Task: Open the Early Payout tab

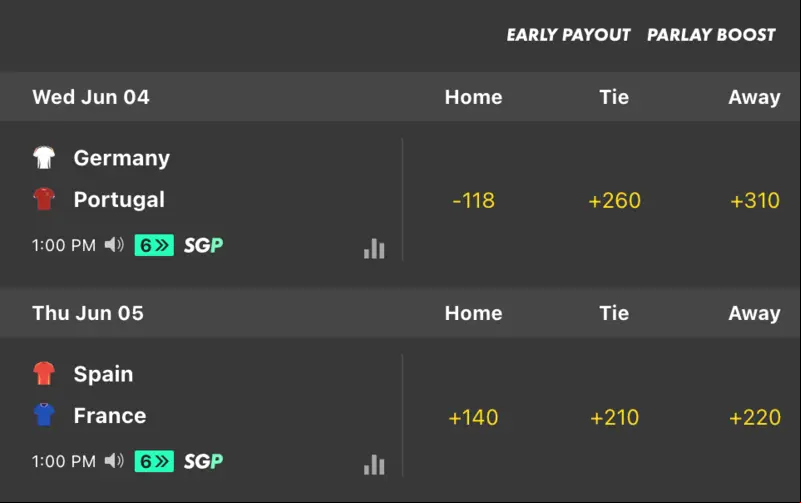Action: (569, 35)
